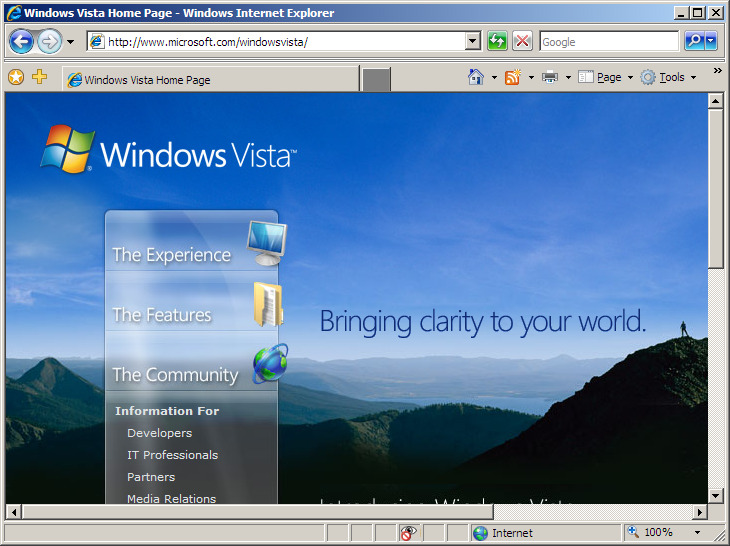The height and width of the screenshot is (546, 730).
Task: Select the Windows Vista Home Page tab
Action: click(210, 79)
